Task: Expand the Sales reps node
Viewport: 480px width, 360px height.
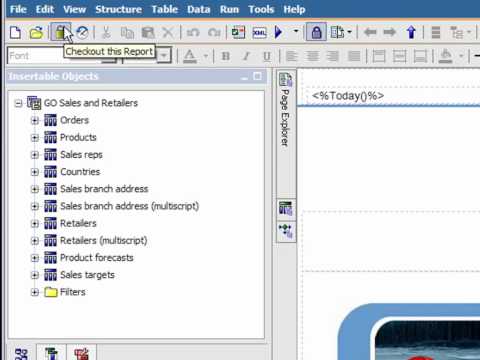Action: 35,155
